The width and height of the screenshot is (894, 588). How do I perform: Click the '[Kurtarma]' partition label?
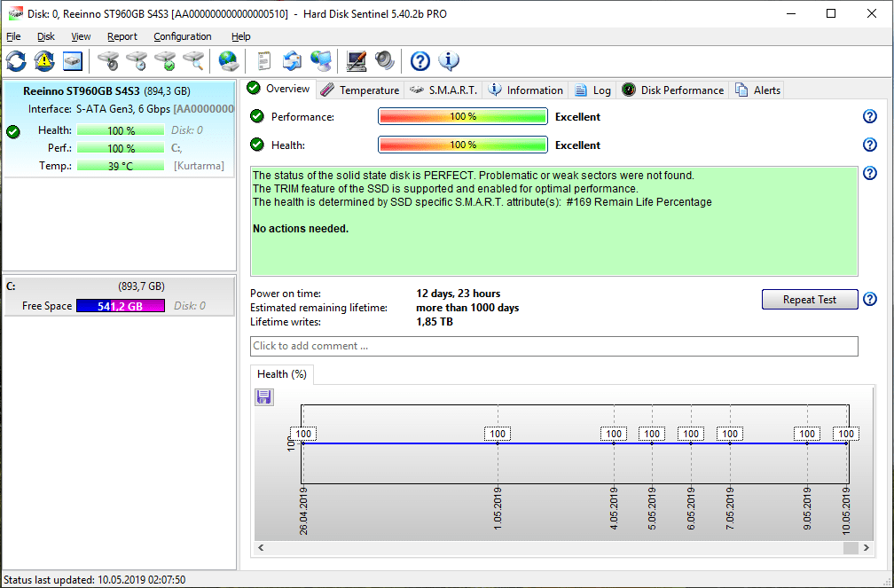coord(199,166)
